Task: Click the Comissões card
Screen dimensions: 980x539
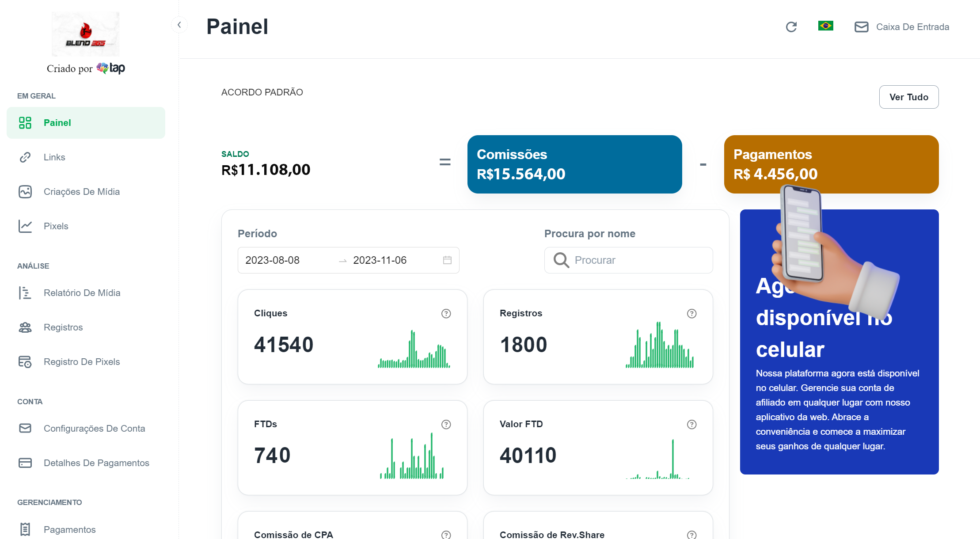Action: click(x=575, y=164)
